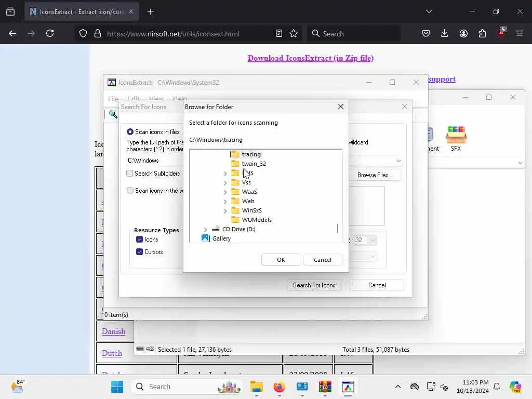The height and width of the screenshot is (399, 532).
Task: Click Search For Icons button
Action: (x=314, y=285)
